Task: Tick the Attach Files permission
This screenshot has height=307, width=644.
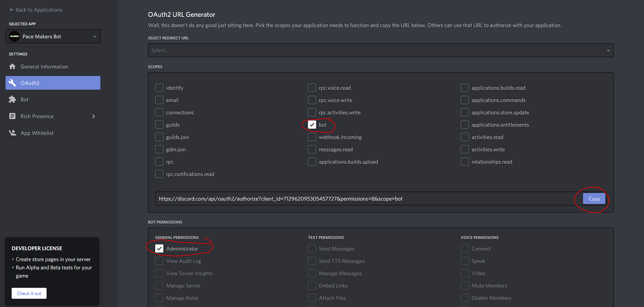Action: pyautogui.click(x=312, y=298)
